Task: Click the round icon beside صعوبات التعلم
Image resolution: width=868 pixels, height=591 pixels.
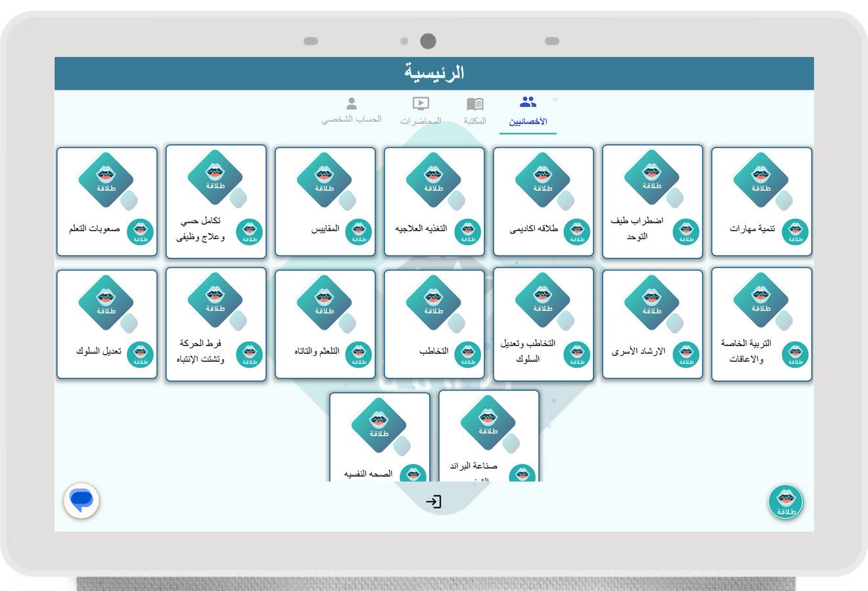Action: click(141, 232)
